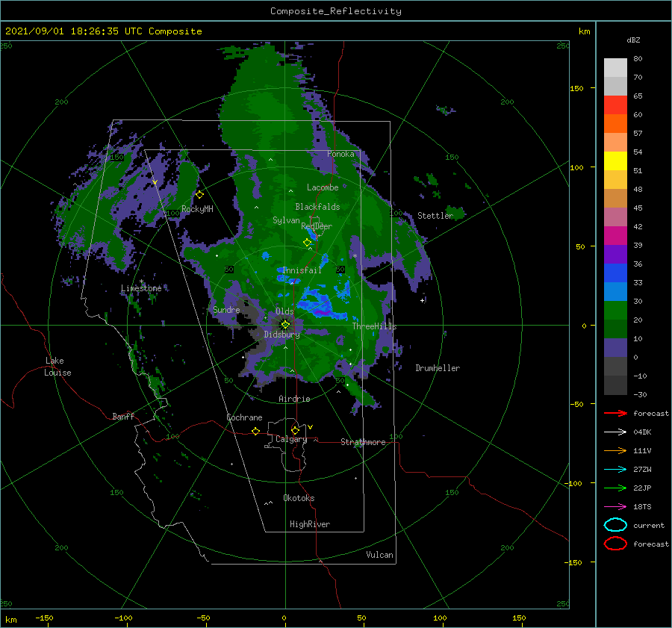Click the Airdrie city label
This screenshot has width=672, height=628.
(294, 399)
